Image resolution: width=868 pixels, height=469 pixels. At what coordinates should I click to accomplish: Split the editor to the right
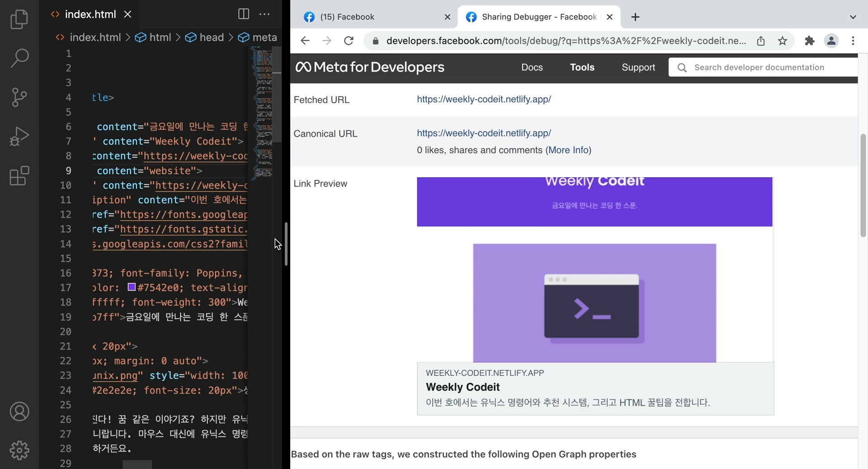[x=244, y=14]
